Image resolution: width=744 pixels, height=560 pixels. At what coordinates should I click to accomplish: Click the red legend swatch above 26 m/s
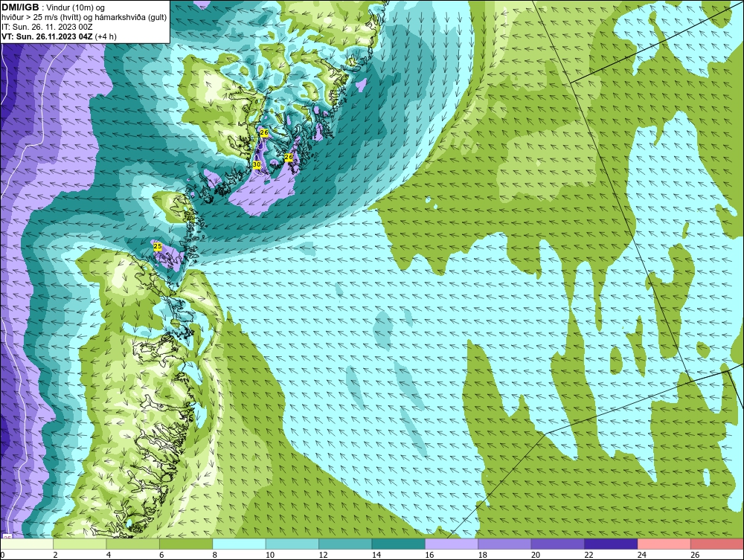click(717, 544)
